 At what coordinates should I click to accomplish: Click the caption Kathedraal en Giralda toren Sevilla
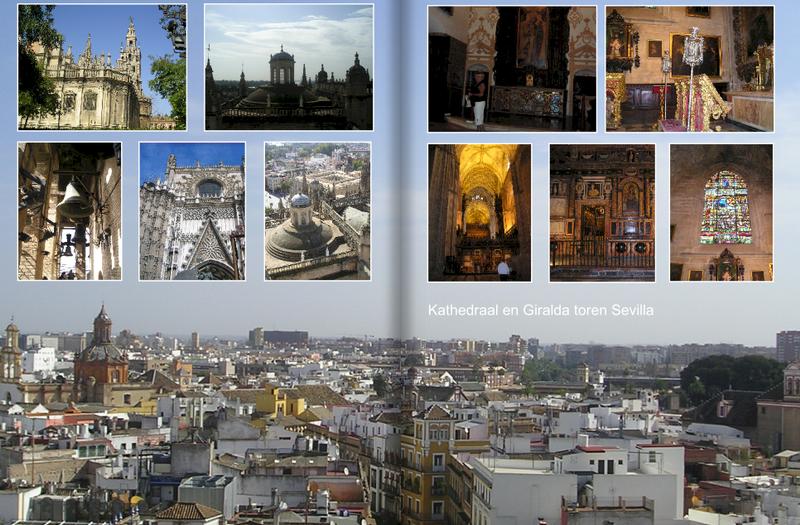540,310
